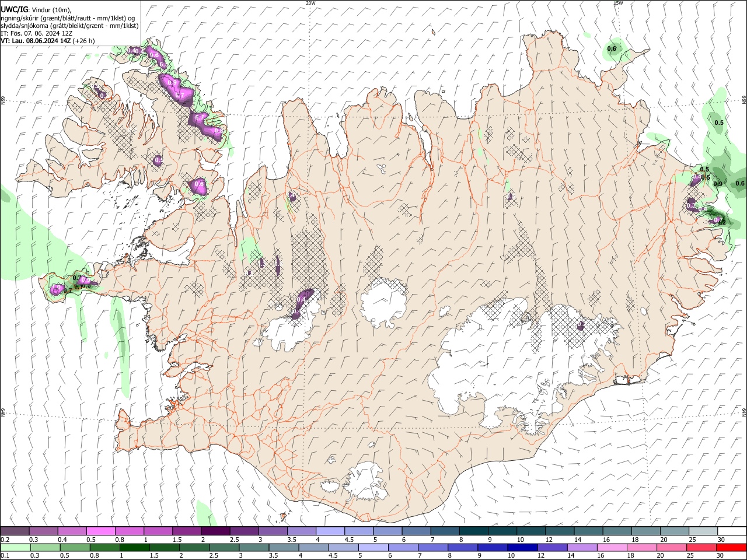
Task: Pick lower-row swatch between 0.3 and 0.5
Action: tap(45, 547)
